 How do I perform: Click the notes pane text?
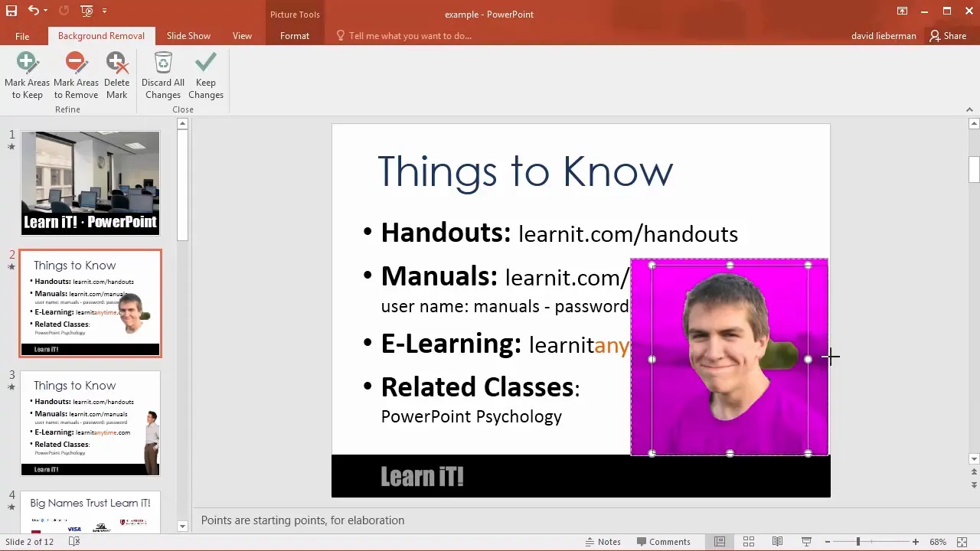tap(302, 520)
